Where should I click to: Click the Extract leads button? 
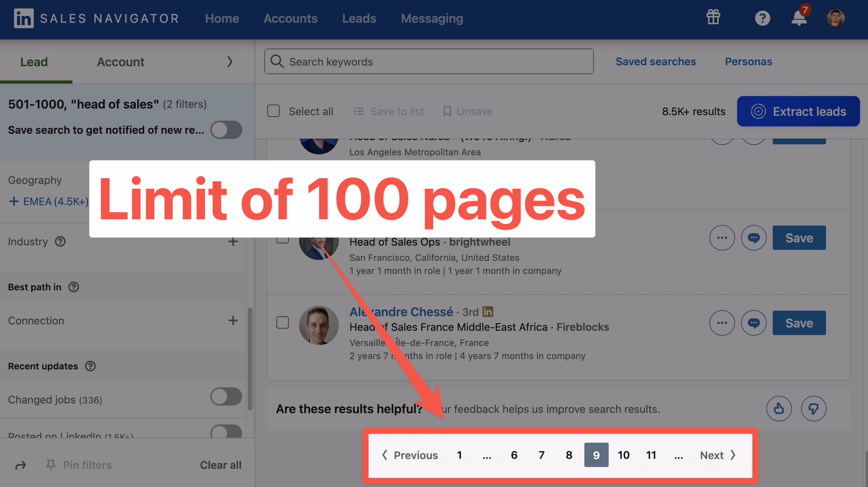798,111
